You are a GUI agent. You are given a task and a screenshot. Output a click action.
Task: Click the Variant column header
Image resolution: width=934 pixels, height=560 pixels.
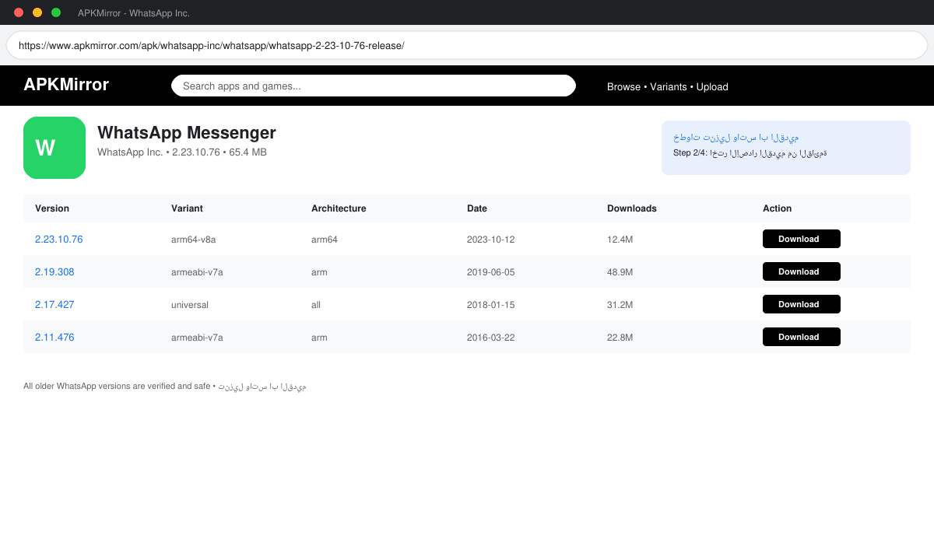coord(187,208)
